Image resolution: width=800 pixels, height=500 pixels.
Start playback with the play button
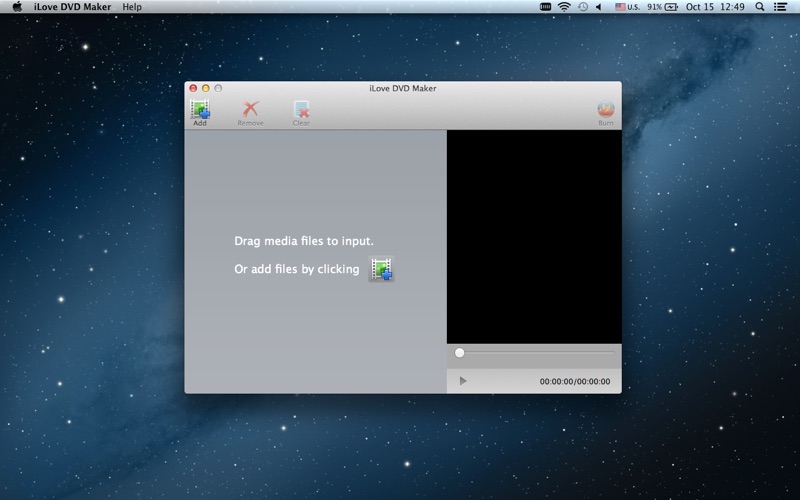(x=463, y=381)
